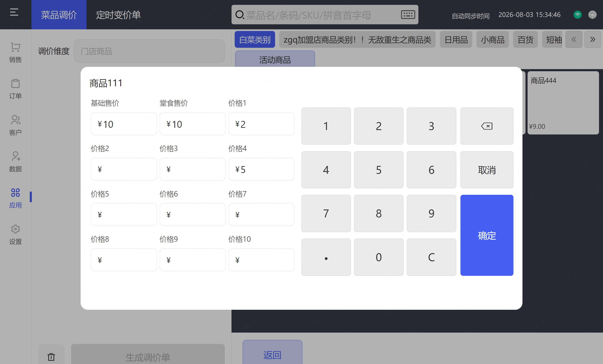Click the 返回 button
This screenshot has height=364, width=603.
point(272,352)
